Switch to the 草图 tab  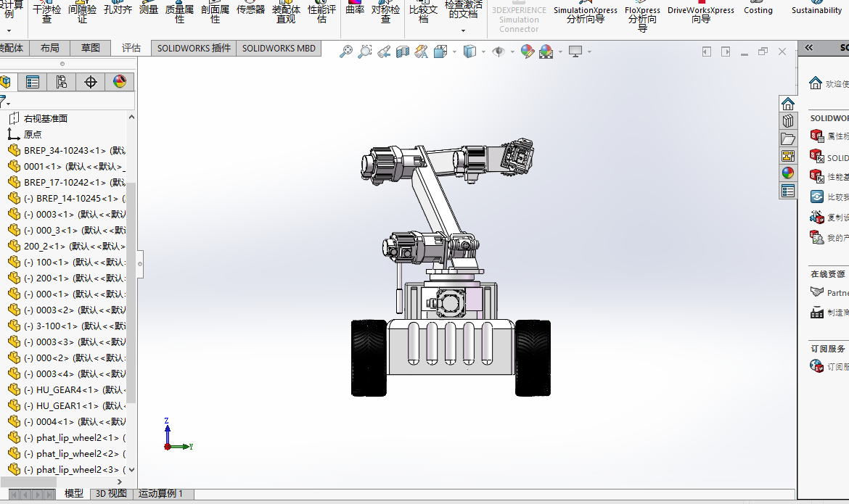coord(91,48)
